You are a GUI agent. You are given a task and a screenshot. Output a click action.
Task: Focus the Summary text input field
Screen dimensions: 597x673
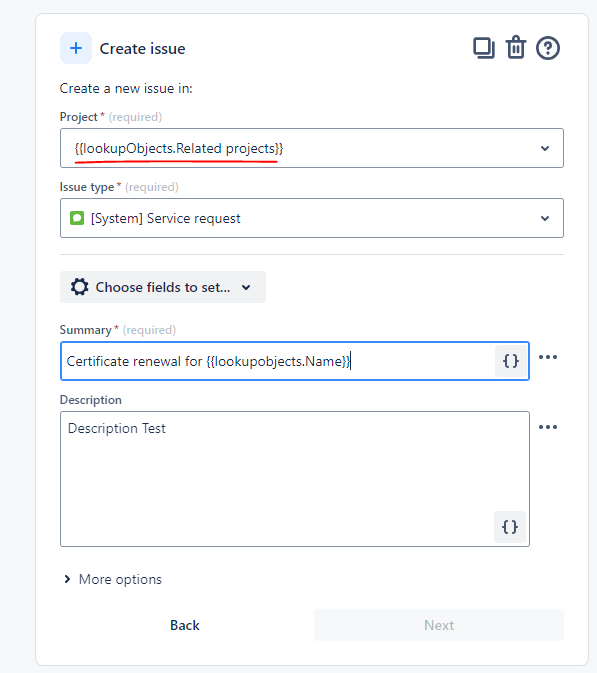point(277,361)
